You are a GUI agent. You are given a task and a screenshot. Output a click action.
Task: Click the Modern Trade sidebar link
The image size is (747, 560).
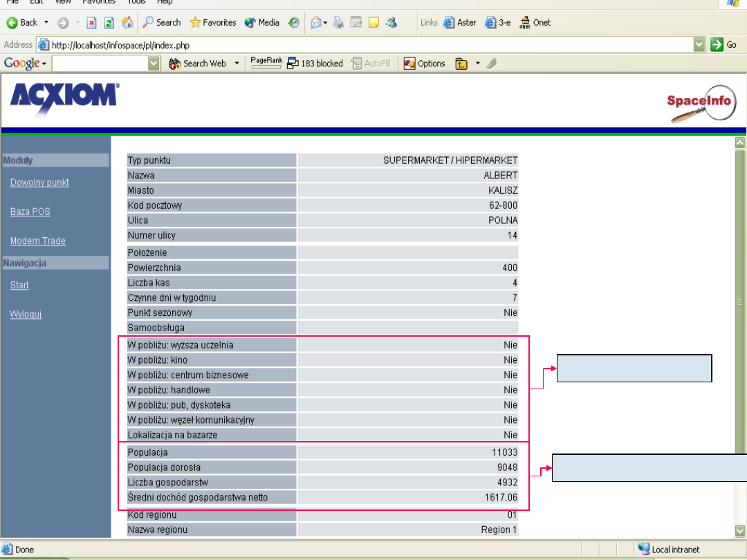pos(38,241)
